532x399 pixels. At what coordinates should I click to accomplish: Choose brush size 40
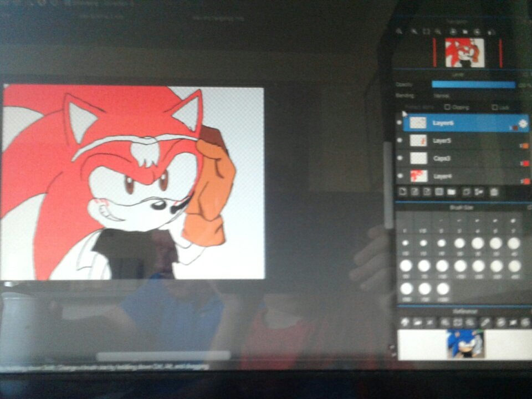514,245
